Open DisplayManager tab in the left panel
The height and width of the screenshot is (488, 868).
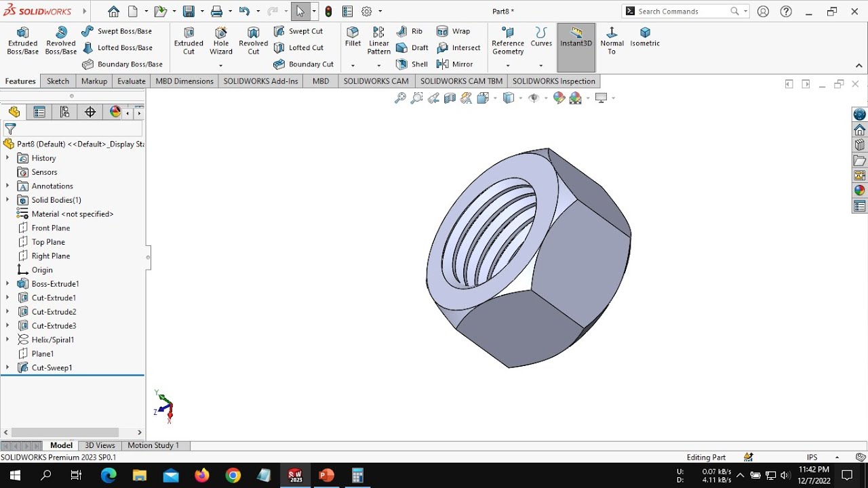coord(115,113)
